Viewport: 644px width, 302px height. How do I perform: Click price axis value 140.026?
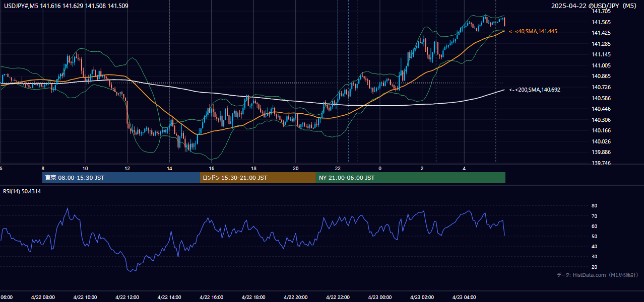pyautogui.click(x=601, y=141)
